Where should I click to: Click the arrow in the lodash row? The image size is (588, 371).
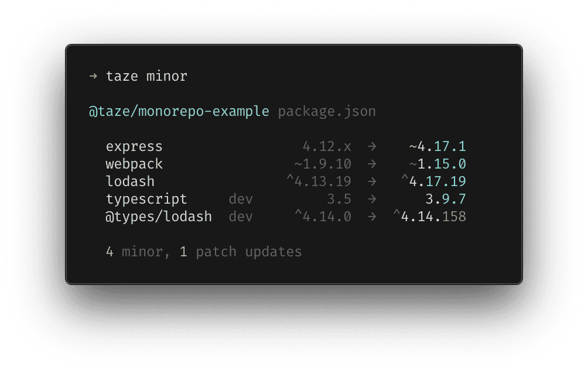point(372,181)
